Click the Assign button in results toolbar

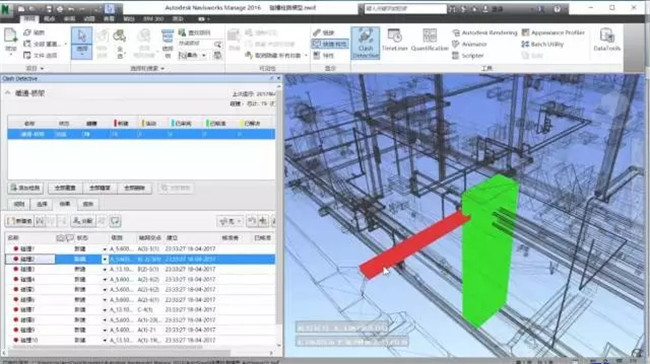[83, 221]
